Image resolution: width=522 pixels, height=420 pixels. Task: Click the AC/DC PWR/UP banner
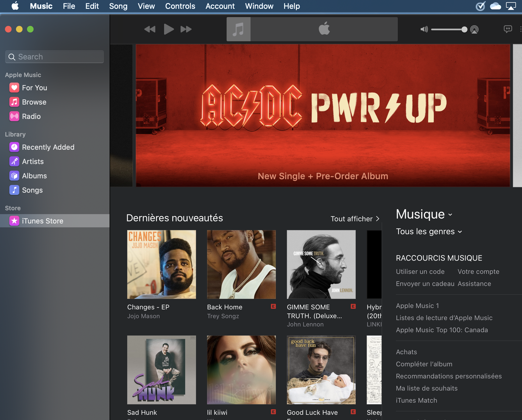tap(323, 116)
